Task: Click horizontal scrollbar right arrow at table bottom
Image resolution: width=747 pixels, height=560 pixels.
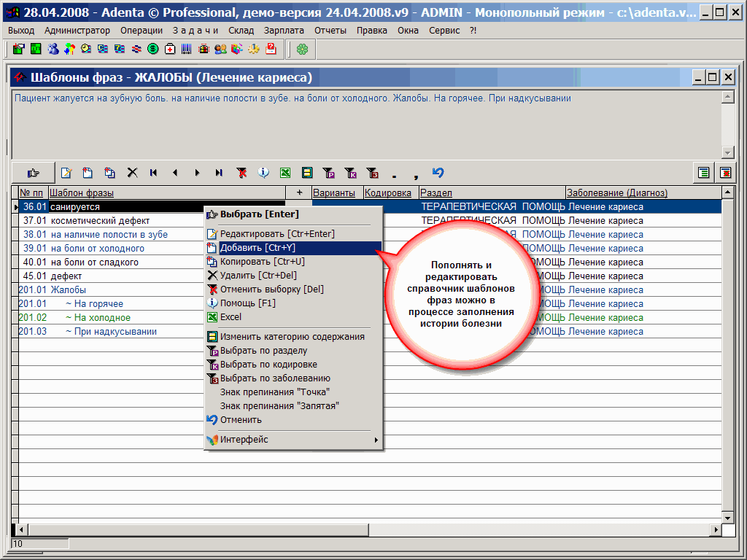Action: pyautogui.click(x=715, y=529)
